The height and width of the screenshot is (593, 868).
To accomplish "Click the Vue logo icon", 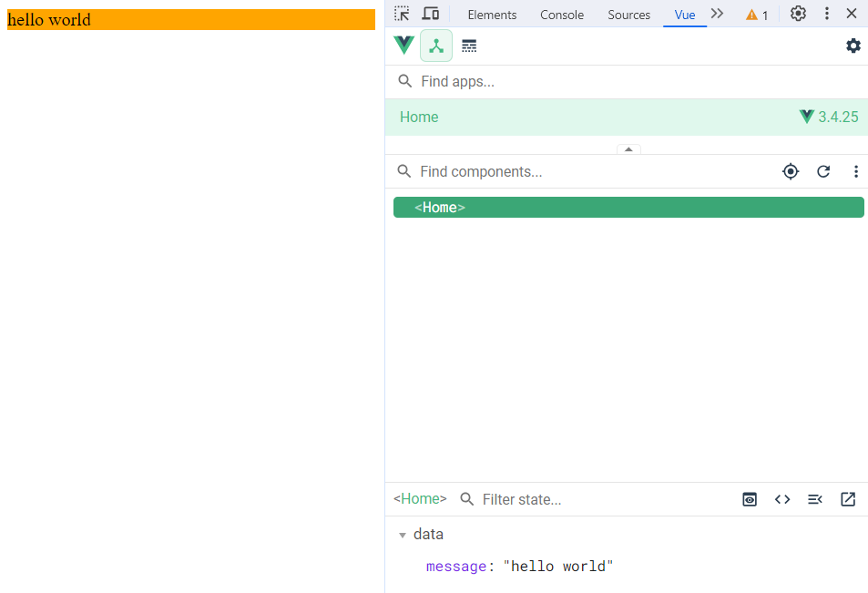I will point(403,46).
